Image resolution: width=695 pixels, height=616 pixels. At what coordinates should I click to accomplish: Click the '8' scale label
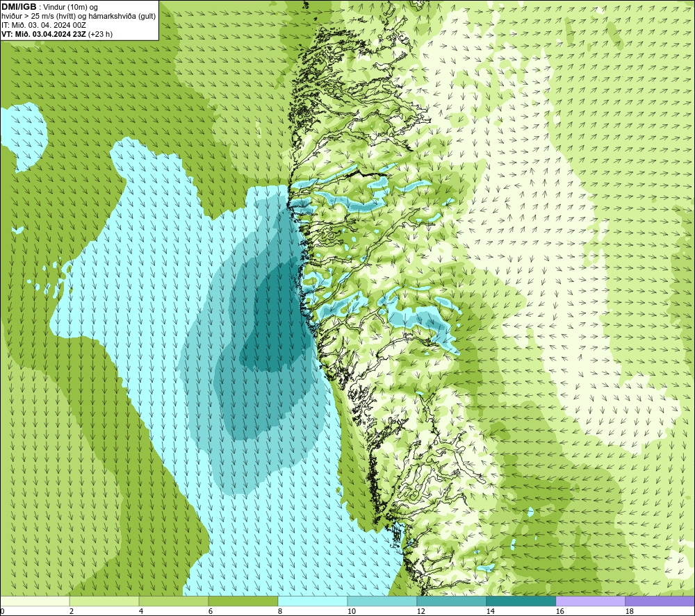pyautogui.click(x=280, y=612)
